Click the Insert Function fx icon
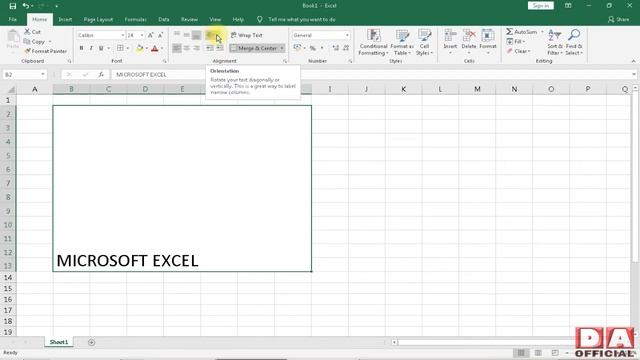 coord(101,75)
